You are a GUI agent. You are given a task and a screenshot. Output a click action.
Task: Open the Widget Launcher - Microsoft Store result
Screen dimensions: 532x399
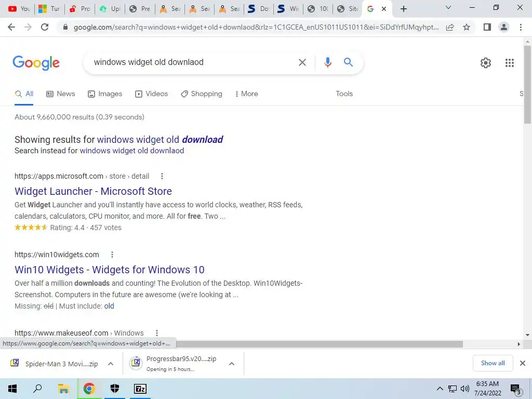[x=94, y=191]
